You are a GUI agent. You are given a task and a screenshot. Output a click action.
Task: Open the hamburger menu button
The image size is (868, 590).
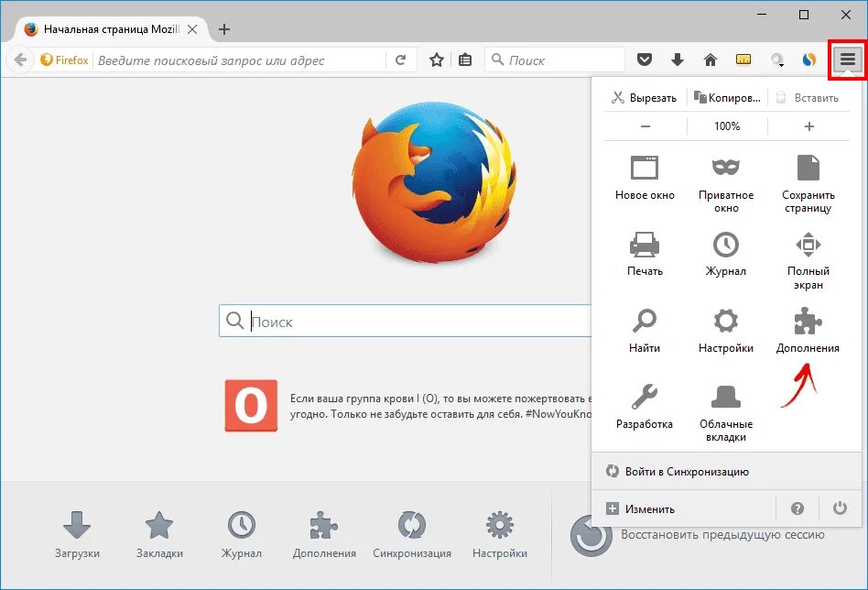point(848,59)
